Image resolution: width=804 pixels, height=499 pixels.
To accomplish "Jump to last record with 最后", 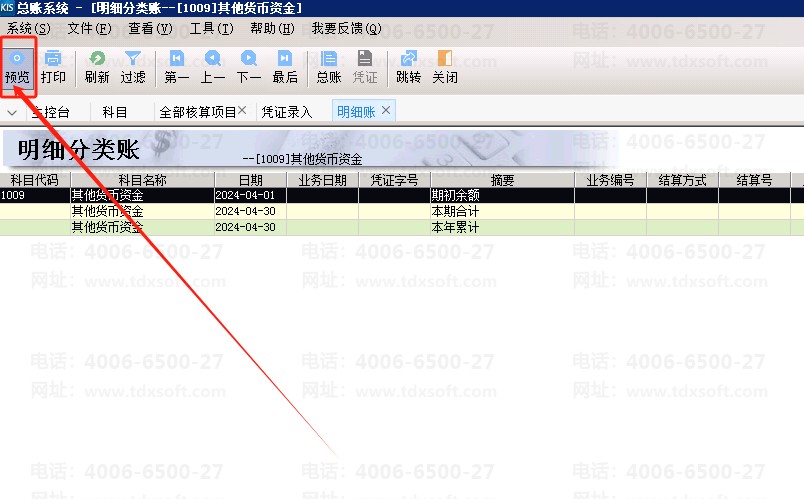I will tap(285, 66).
